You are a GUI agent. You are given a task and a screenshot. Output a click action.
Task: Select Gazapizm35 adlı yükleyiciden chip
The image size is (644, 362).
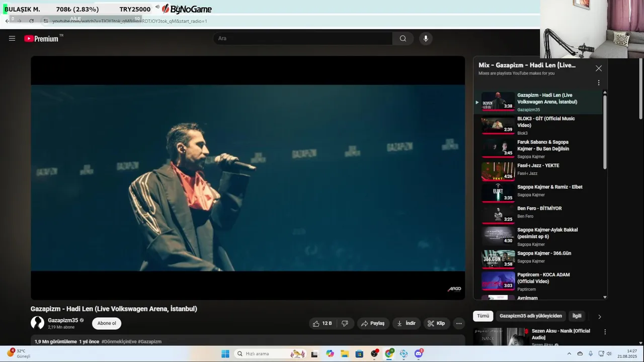[531, 316]
